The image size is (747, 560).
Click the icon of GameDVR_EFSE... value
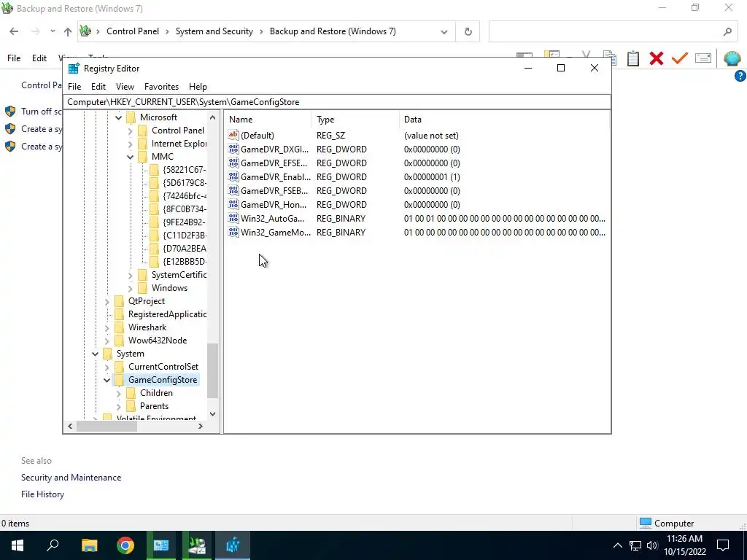[x=233, y=163]
